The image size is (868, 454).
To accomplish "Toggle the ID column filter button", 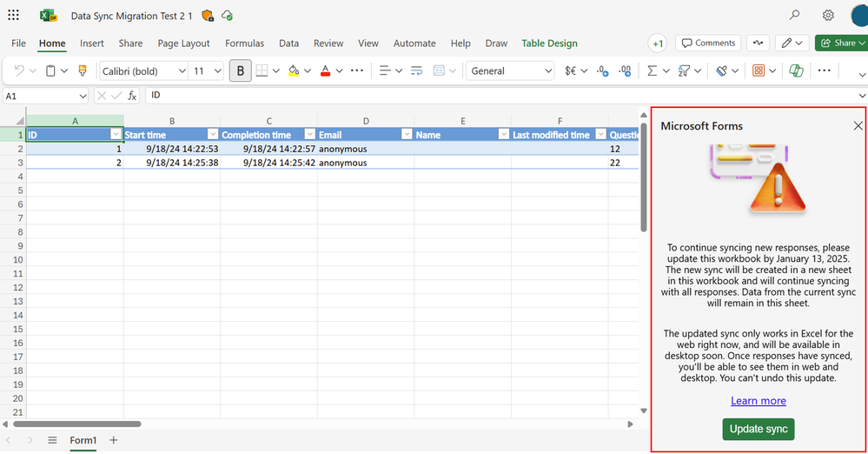I will 116,134.
